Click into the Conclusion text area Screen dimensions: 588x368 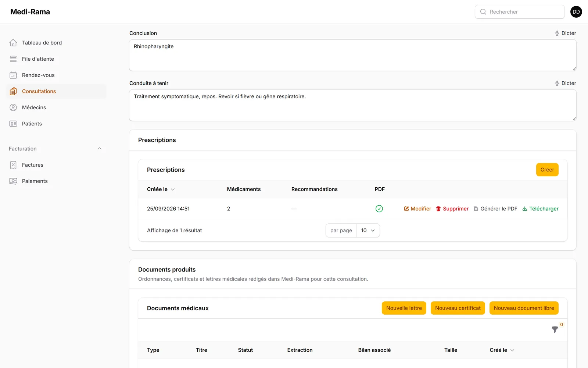pos(353,55)
